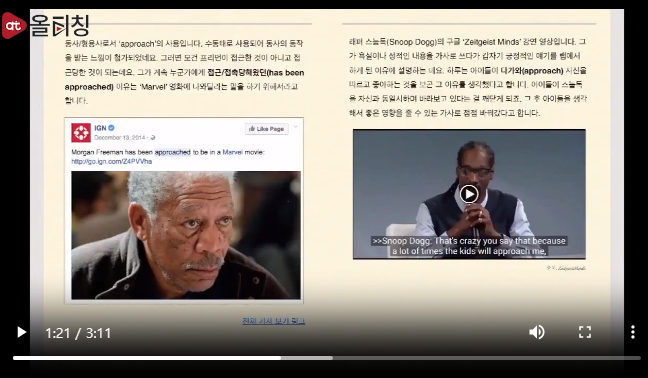Enter fullscreen mode
The image size is (648, 378).
point(585,332)
